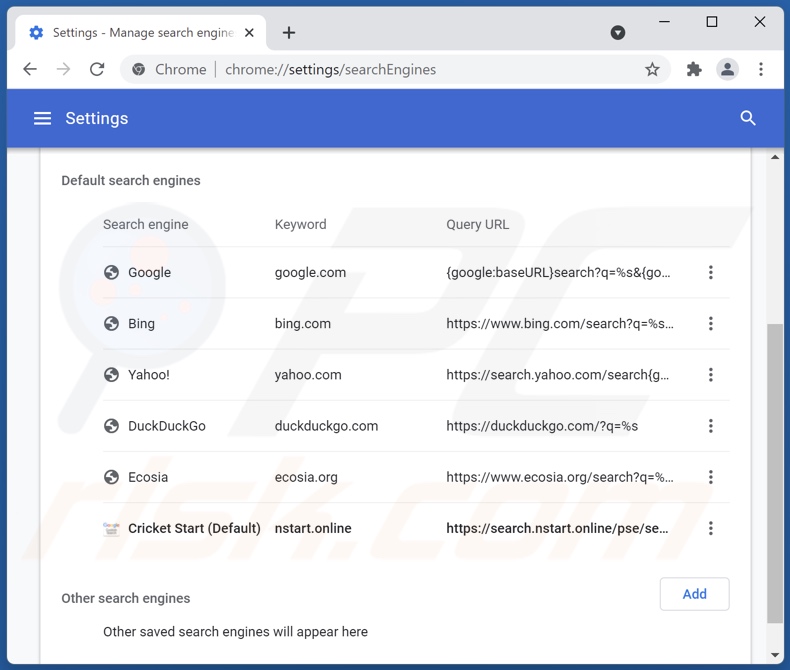790x670 pixels.
Task: Click the 'Default search engines' heading
Action: point(131,180)
